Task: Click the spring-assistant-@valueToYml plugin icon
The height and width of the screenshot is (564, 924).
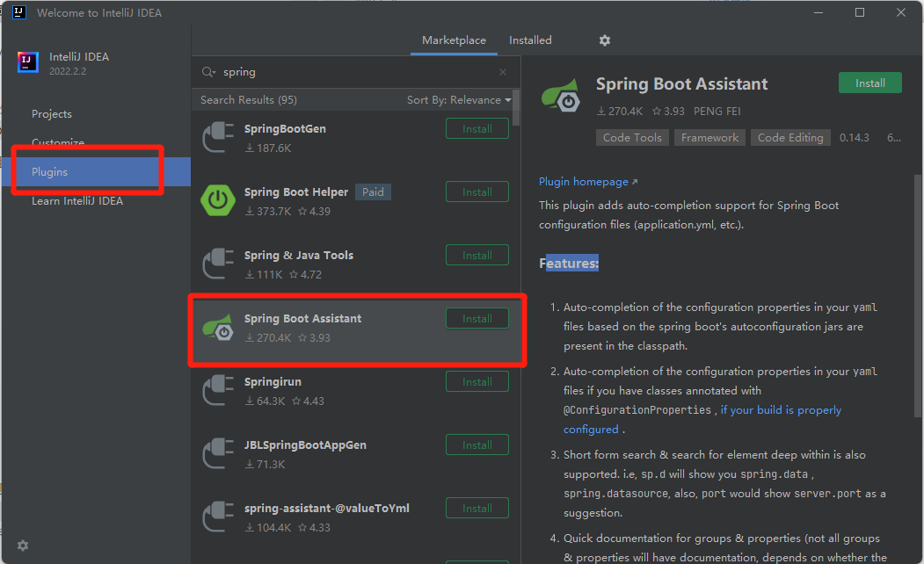Action: click(218, 517)
